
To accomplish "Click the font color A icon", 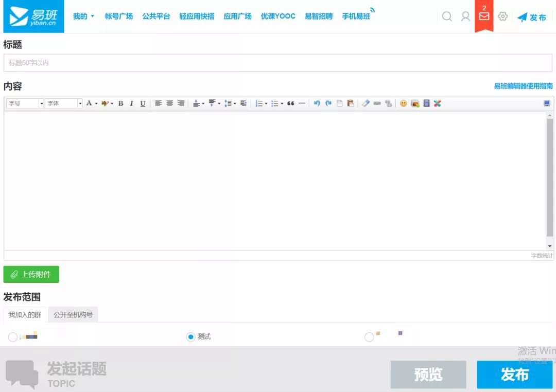I will coord(89,103).
